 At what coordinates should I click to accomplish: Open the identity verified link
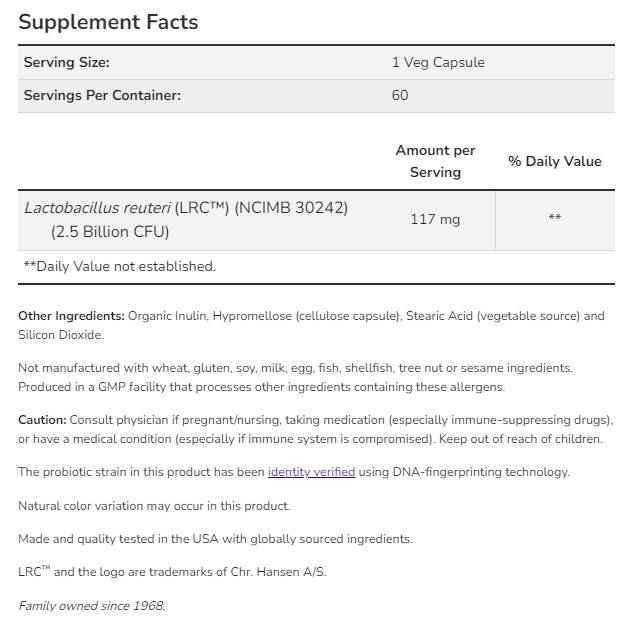[x=311, y=472]
